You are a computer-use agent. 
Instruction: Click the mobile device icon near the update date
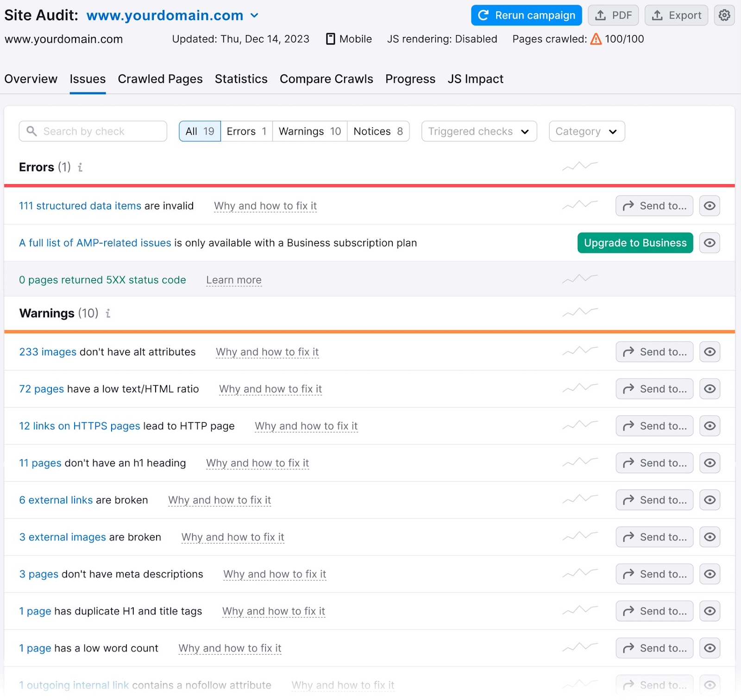pyautogui.click(x=330, y=39)
